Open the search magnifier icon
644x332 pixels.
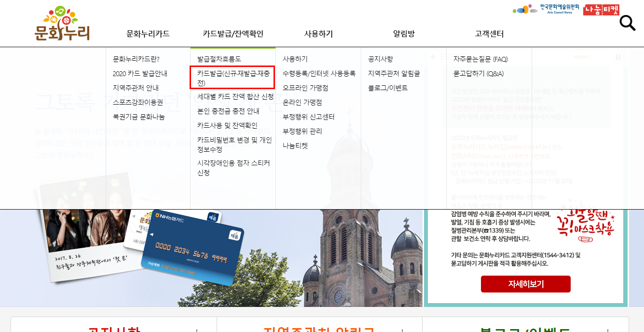pyautogui.click(x=627, y=23)
